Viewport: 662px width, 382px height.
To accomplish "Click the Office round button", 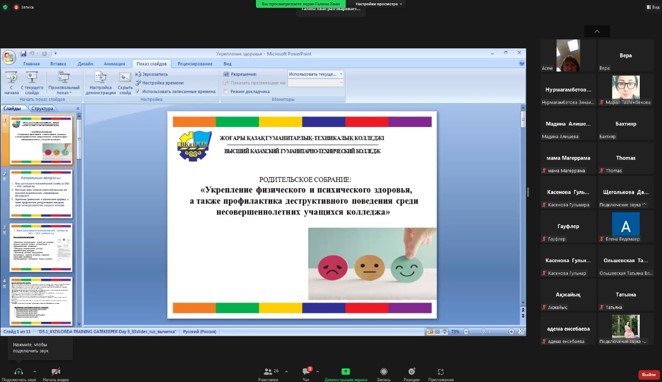I will click(x=8, y=57).
